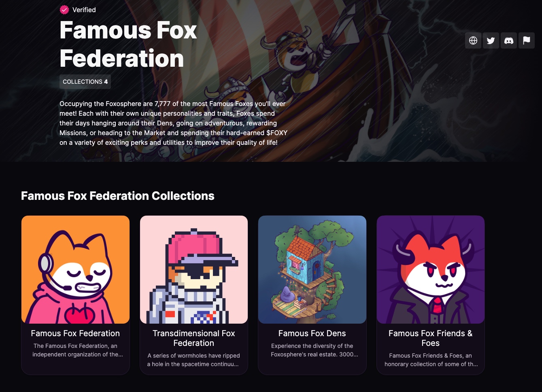Click the Verified label text
Viewport: 542px width, 392px height.
tap(84, 10)
